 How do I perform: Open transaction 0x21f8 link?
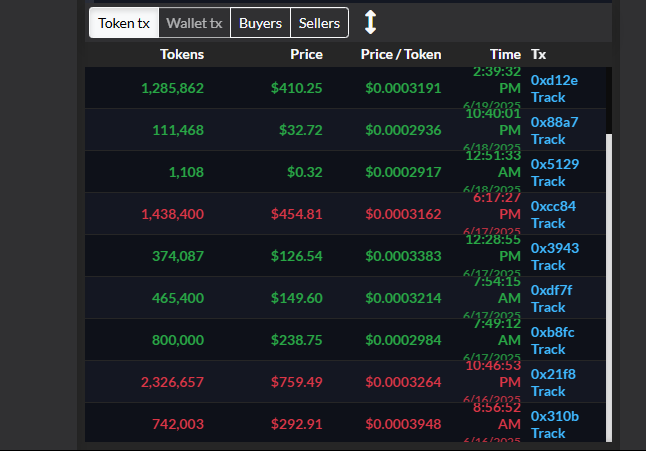553,374
